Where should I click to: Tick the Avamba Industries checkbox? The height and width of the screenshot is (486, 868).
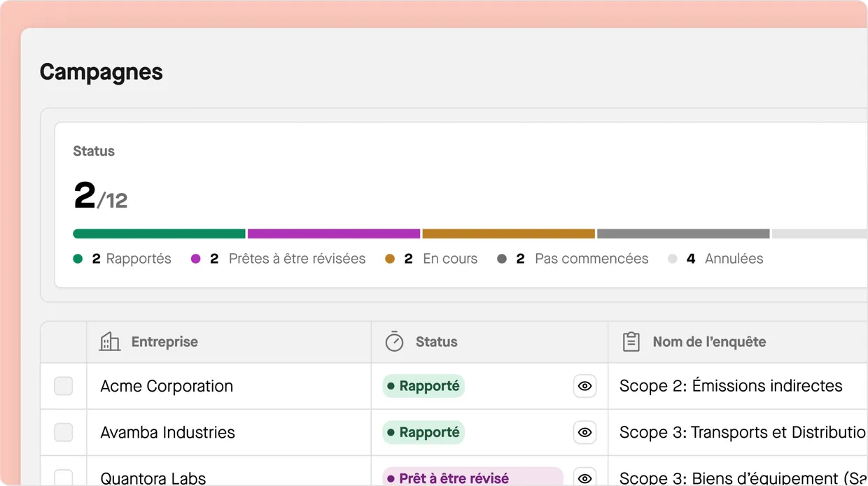[x=64, y=432]
